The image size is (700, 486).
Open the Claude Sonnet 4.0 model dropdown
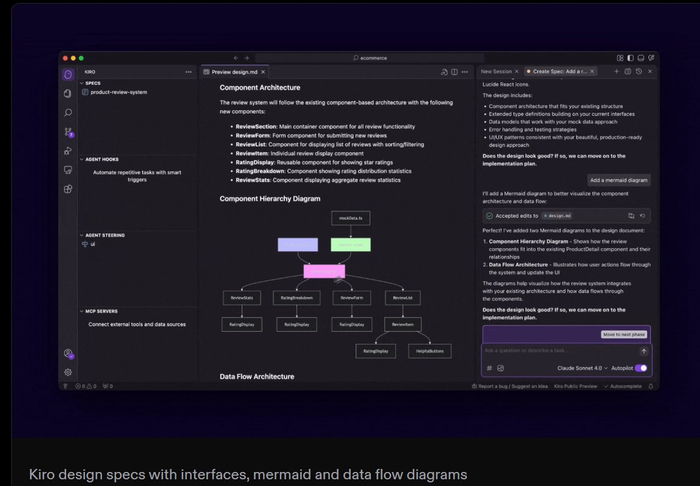point(582,368)
